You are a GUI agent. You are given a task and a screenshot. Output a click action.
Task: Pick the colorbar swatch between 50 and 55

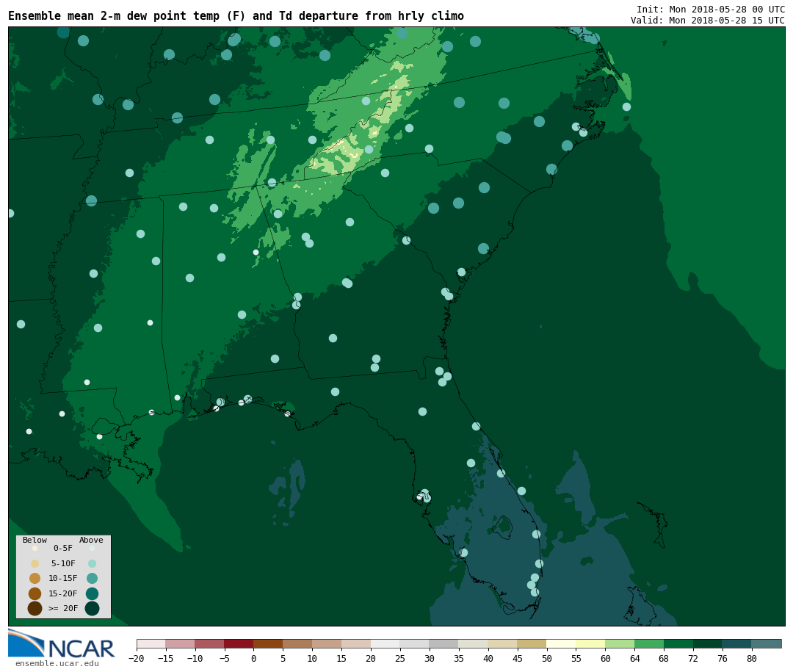pos(562,643)
